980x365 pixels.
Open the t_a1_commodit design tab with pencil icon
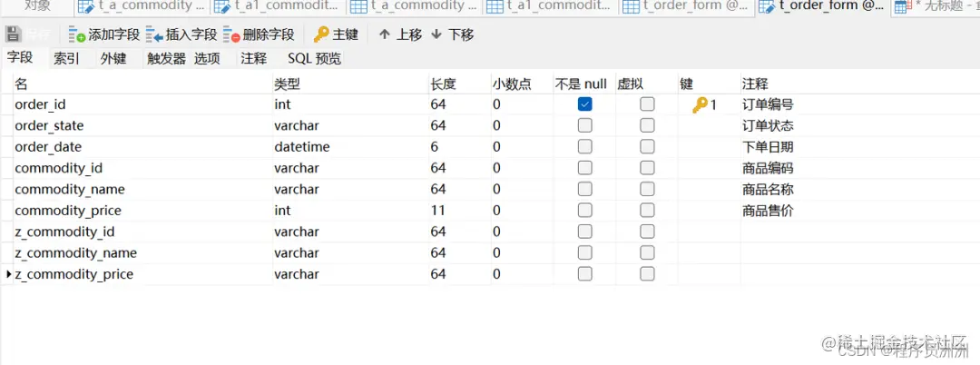tap(279, 7)
